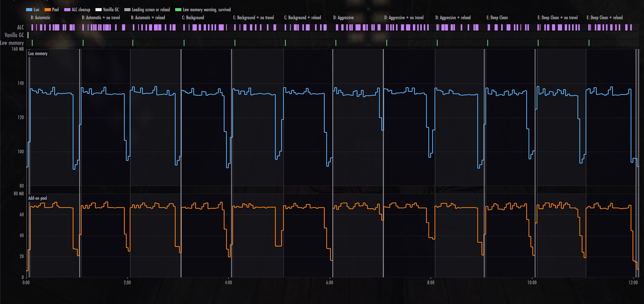The image size is (644, 304).
Task: Select the 'Pool' legend label
Action: coord(55,10)
